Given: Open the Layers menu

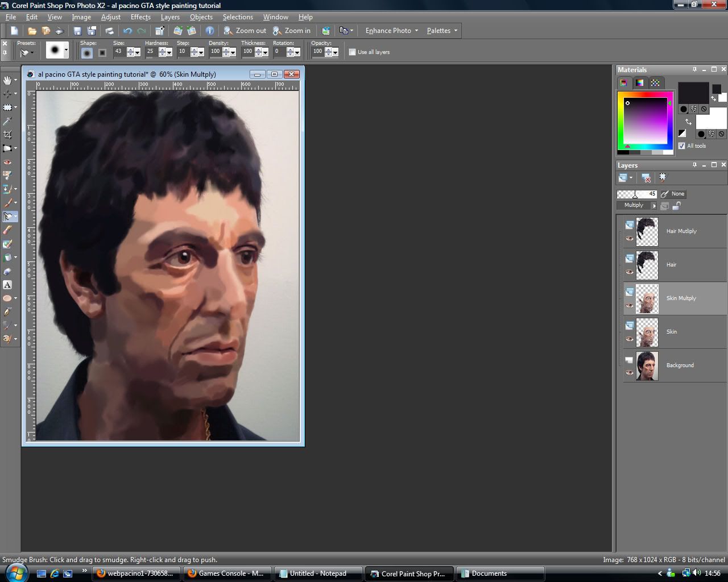Looking at the screenshot, I should [x=170, y=17].
